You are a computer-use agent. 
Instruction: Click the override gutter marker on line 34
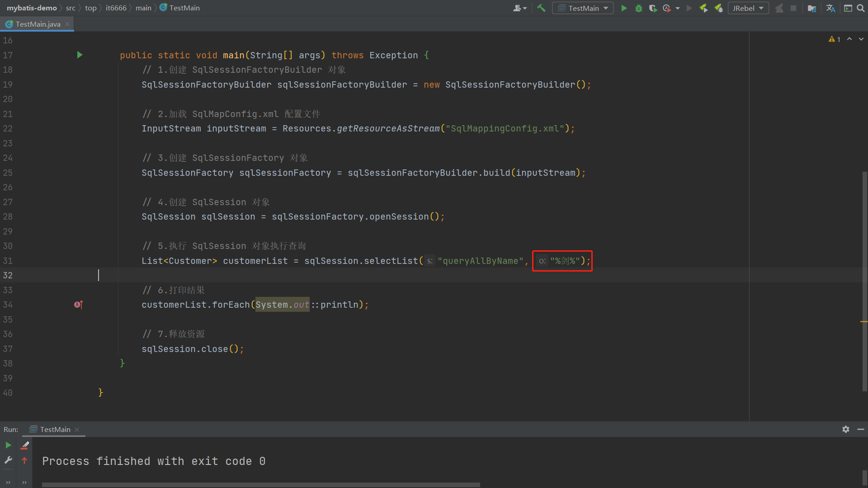(x=78, y=305)
